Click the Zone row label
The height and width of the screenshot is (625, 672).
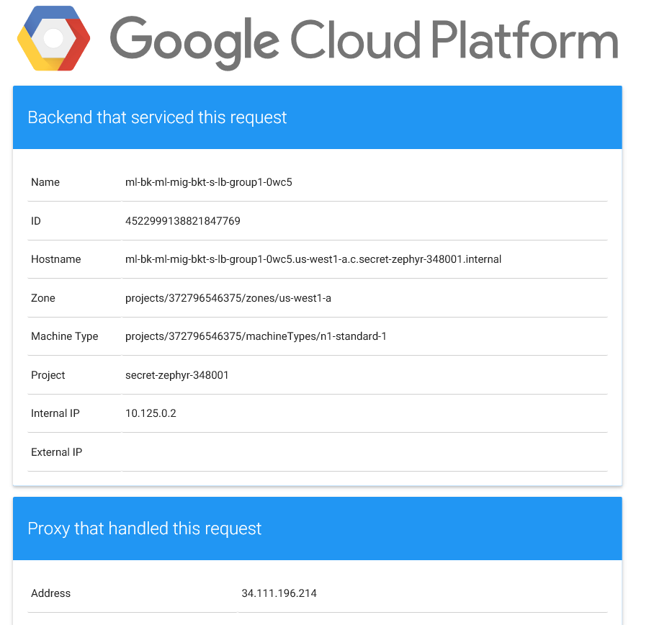tap(43, 298)
